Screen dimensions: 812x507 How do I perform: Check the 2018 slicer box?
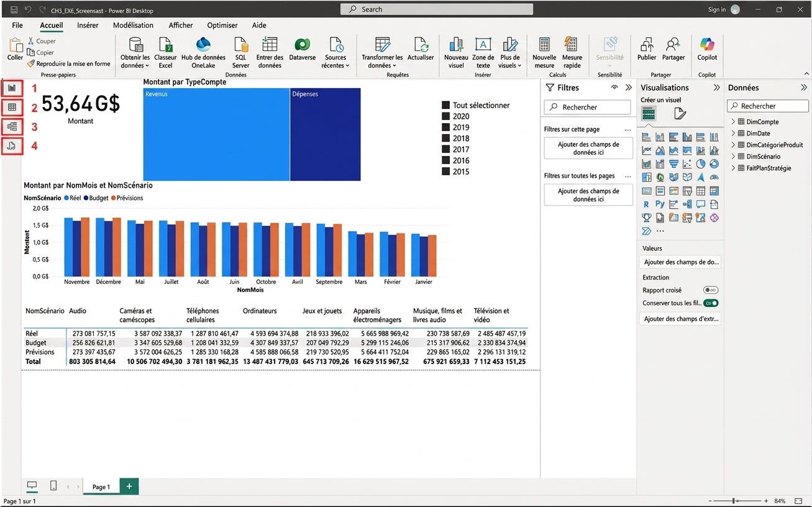tap(445, 139)
